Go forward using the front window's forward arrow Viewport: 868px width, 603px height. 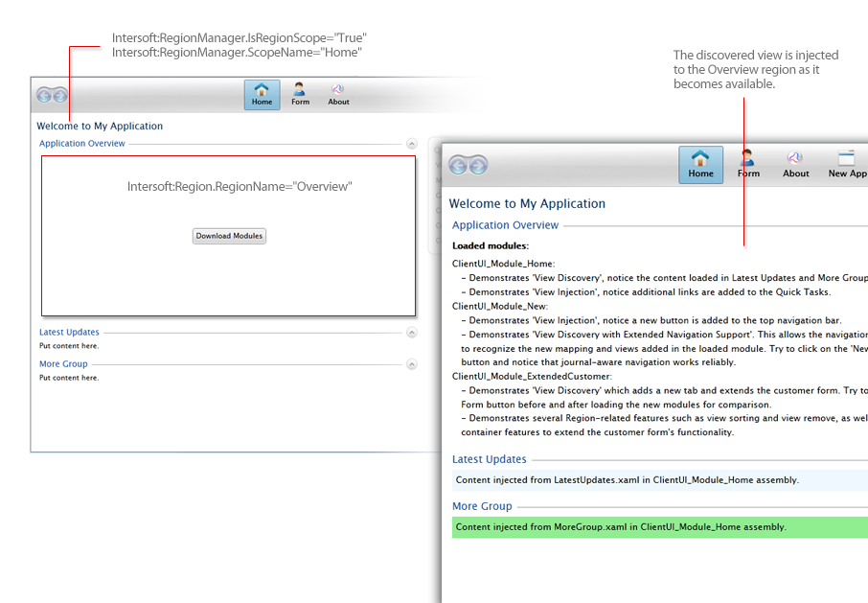(x=478, y=165)
